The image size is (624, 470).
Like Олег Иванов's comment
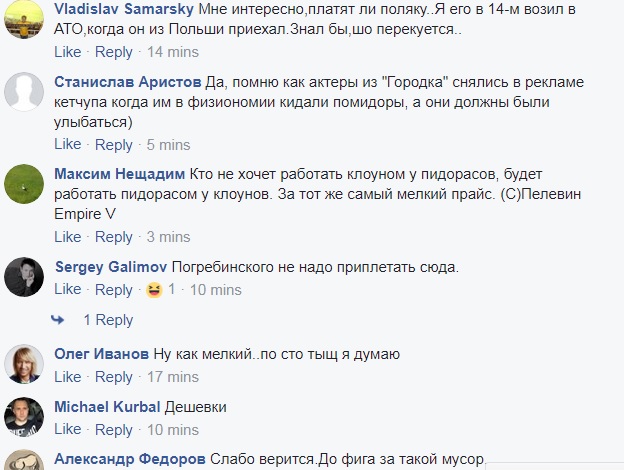point(67,377)
